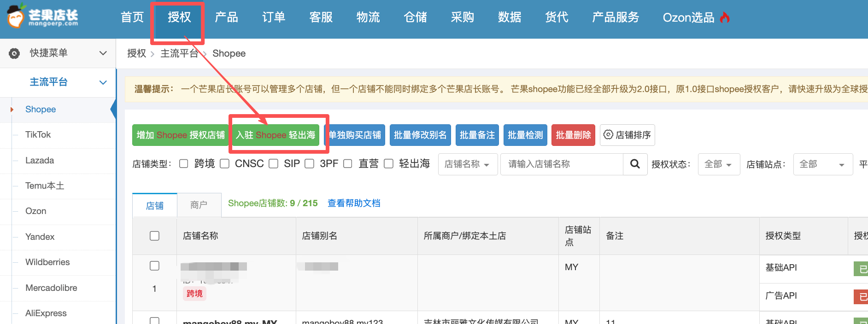Tick the 轻出海 store type checkbox
Viewport: 868px width, 324px height.
[x=388, y=164]
